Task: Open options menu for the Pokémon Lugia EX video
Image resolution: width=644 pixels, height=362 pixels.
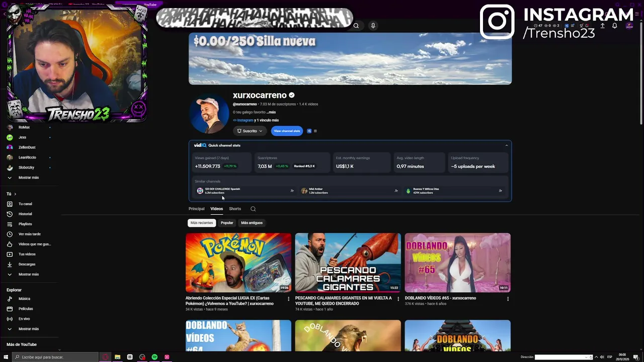Action: click(x=288, y=299)
